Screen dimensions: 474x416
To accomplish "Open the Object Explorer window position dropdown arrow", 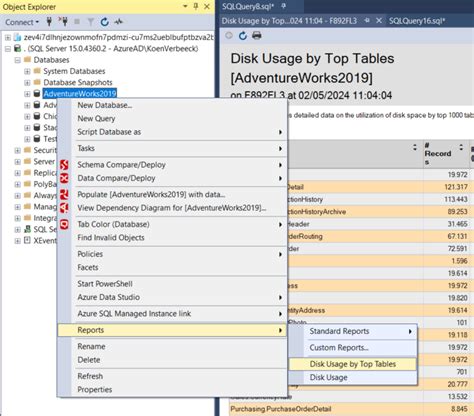I will tap(185, 6).
